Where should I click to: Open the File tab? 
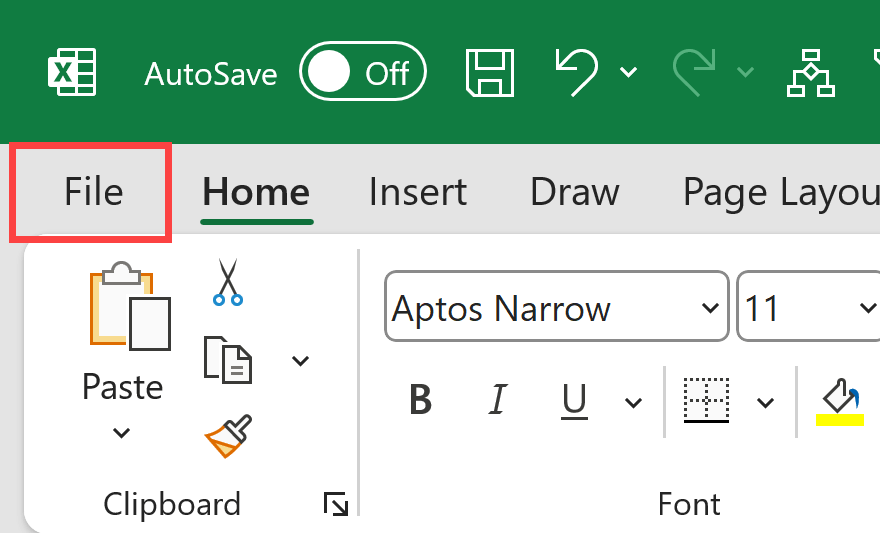(x=93, y=192)
